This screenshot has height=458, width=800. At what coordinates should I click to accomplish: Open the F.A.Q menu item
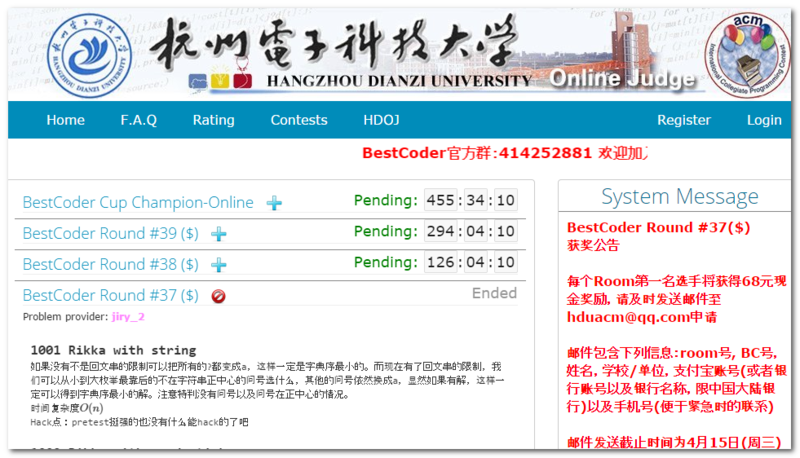click(x=139, y=120)
